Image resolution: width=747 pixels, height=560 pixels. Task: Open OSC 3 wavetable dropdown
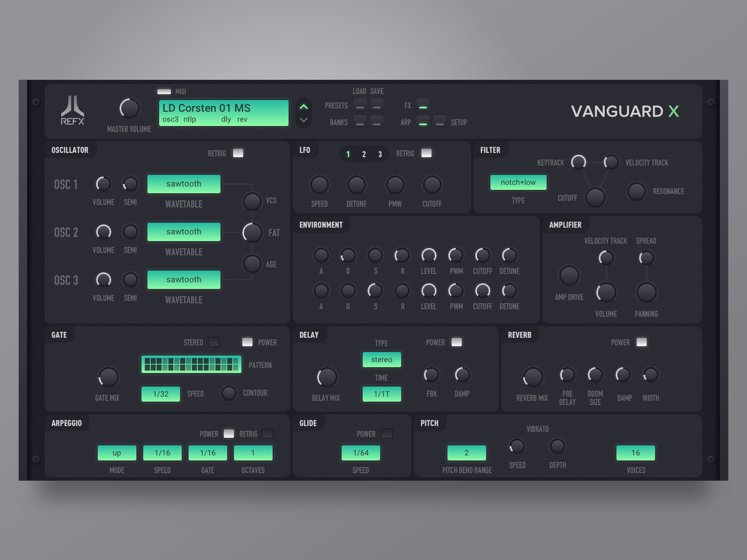(184, 280)
